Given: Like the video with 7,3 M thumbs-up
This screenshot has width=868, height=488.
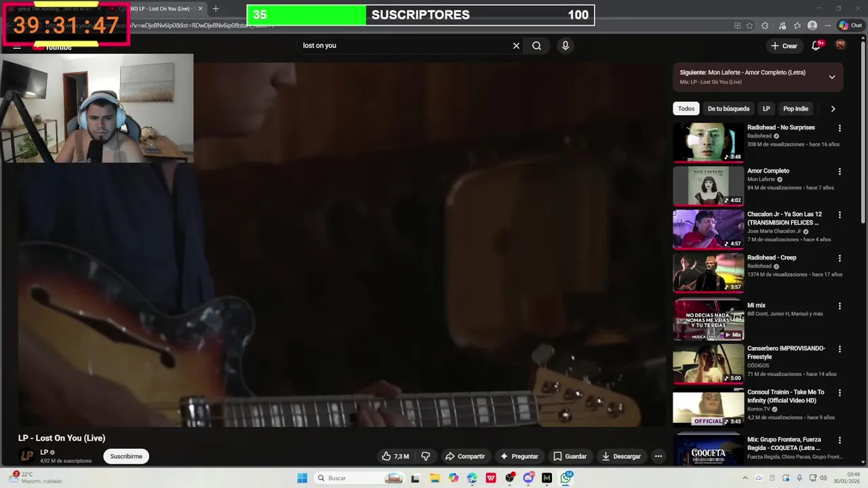Looking at the screenshot, I should point(395,456).
